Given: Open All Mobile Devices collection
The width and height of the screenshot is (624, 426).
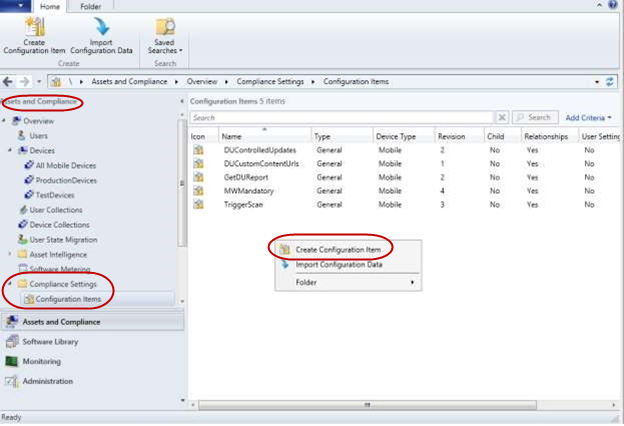Looking at the screenshot, I should click(x=65, y=165).
